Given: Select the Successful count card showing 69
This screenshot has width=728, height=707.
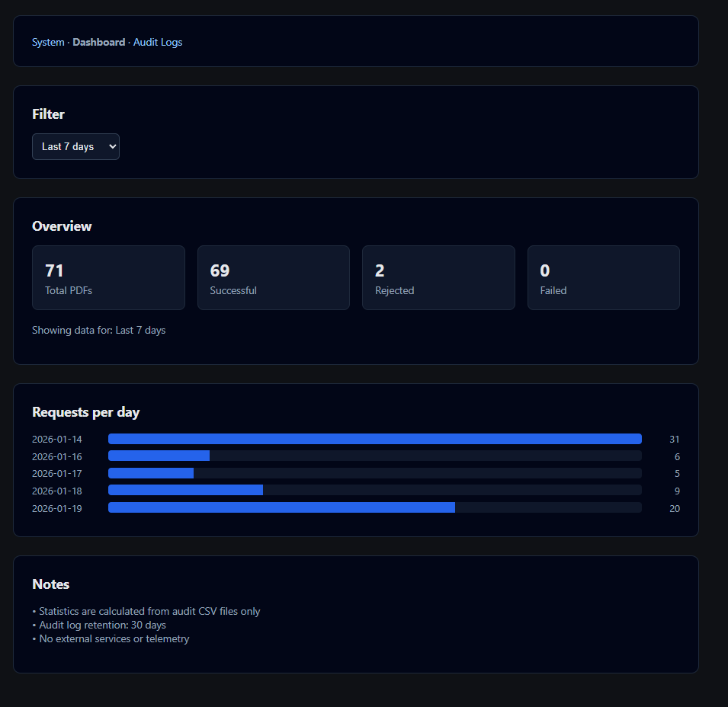Looking at the screenshot, I should point(273,277).
